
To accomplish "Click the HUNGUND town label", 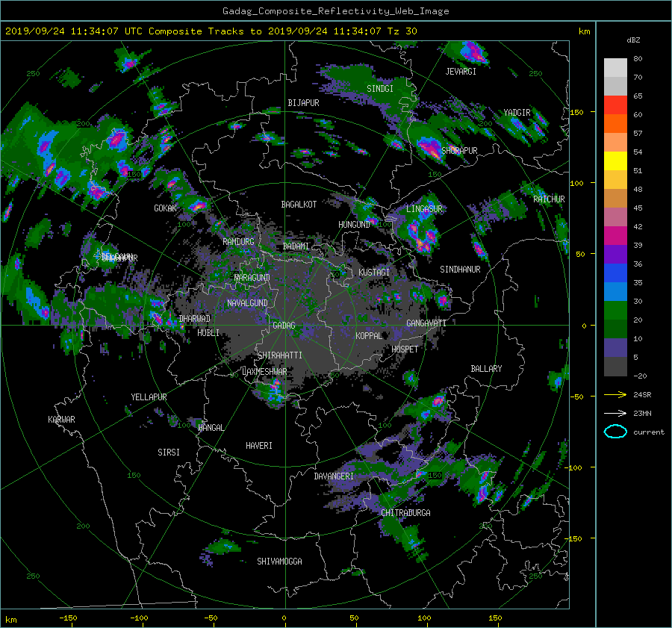I will point(354,225).
